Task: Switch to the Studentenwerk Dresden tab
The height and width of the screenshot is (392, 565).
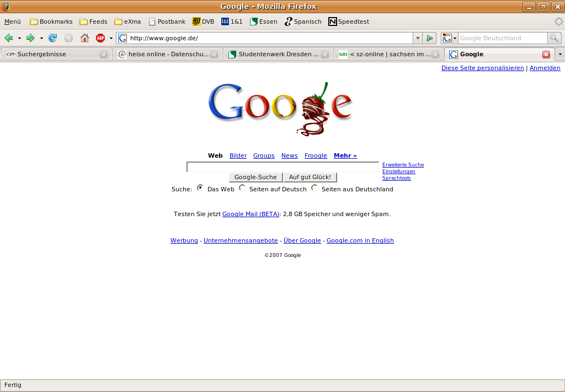Action: pos(278,55)
